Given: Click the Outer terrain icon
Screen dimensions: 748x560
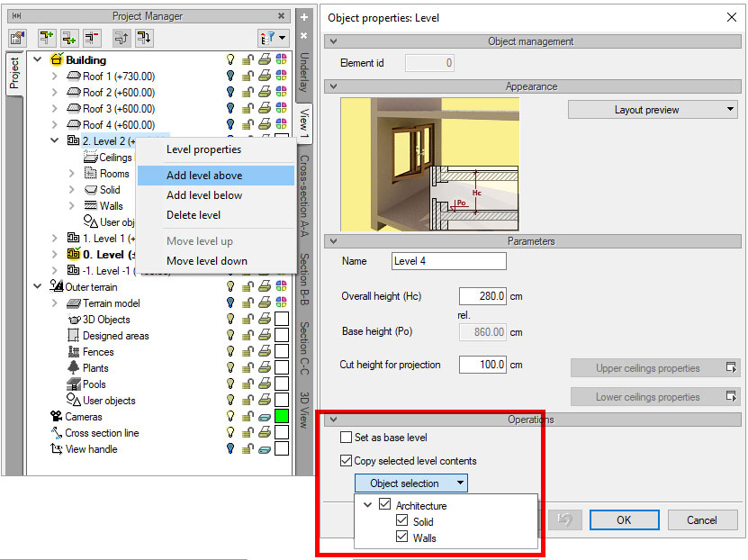Looking at the screenshot, I should point(57,286).
